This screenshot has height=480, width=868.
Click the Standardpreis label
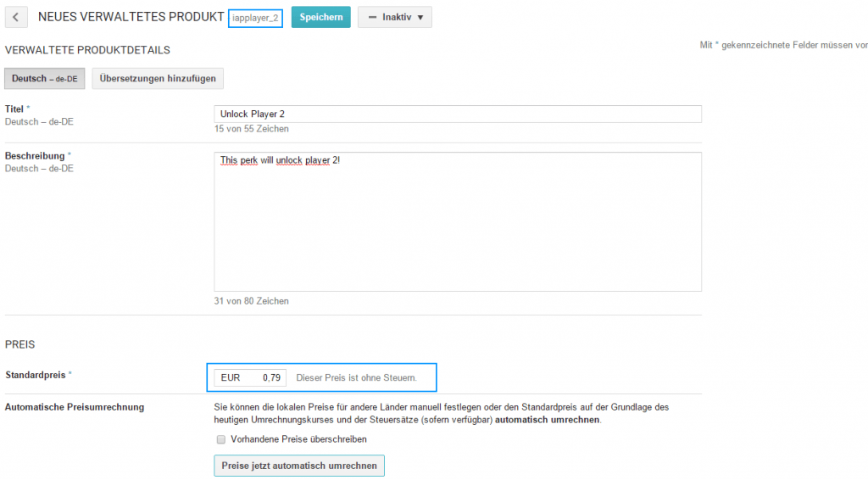click(x=35, y=374)
